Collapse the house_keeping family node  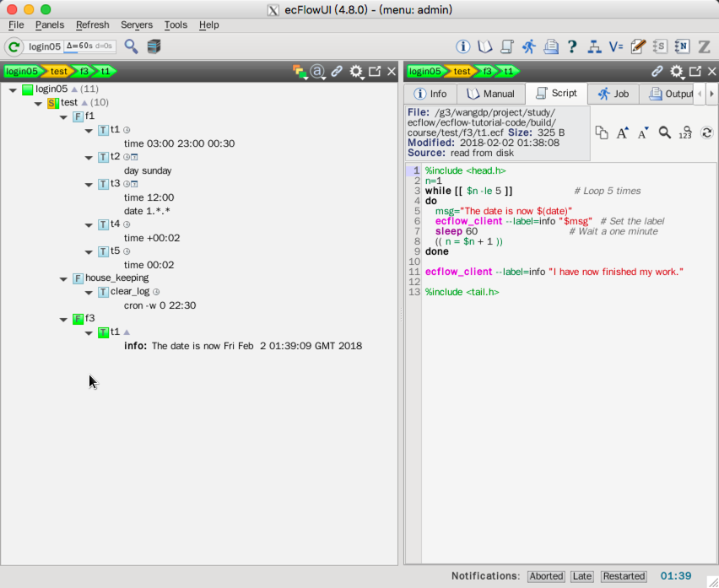(65, 278)
